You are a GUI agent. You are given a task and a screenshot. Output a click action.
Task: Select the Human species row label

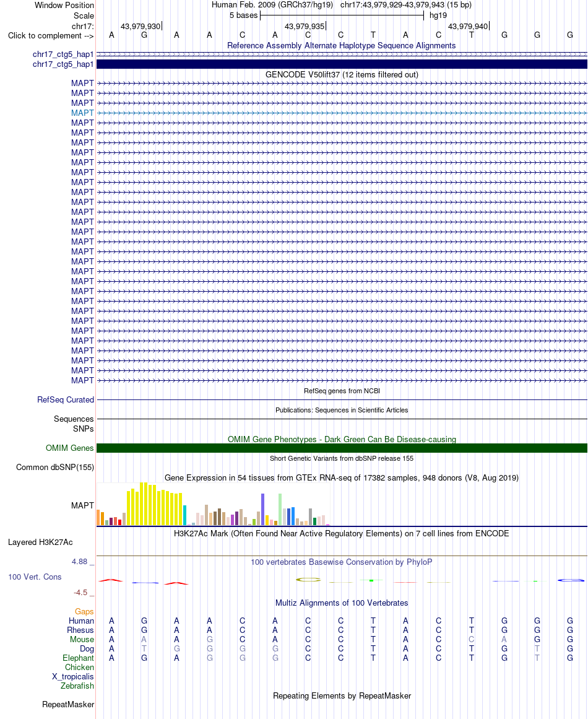81,621
